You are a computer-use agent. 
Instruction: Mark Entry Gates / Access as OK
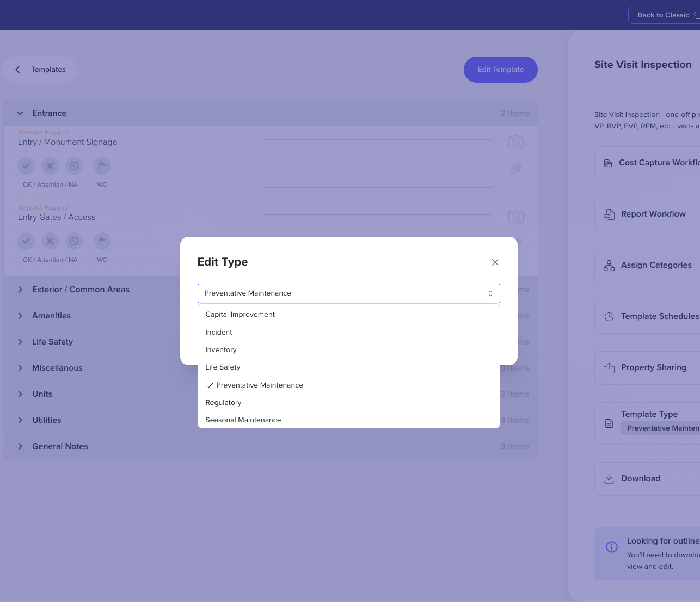point(26,241)
